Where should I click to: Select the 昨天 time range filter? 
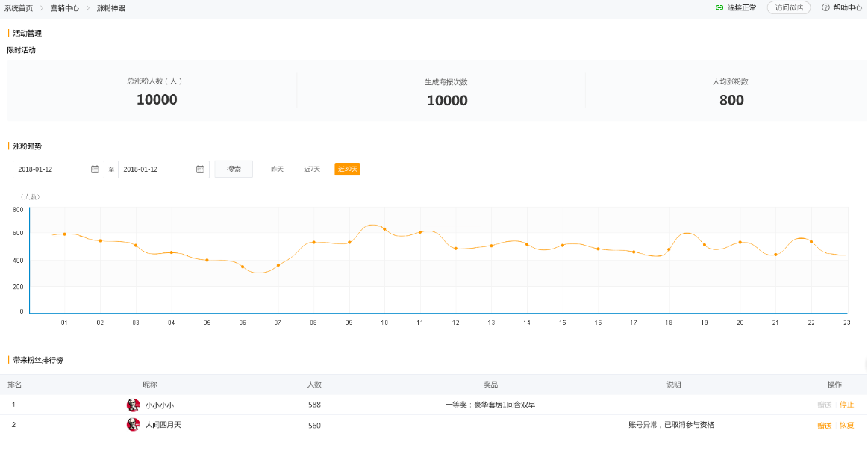click(x=277, y=169)
